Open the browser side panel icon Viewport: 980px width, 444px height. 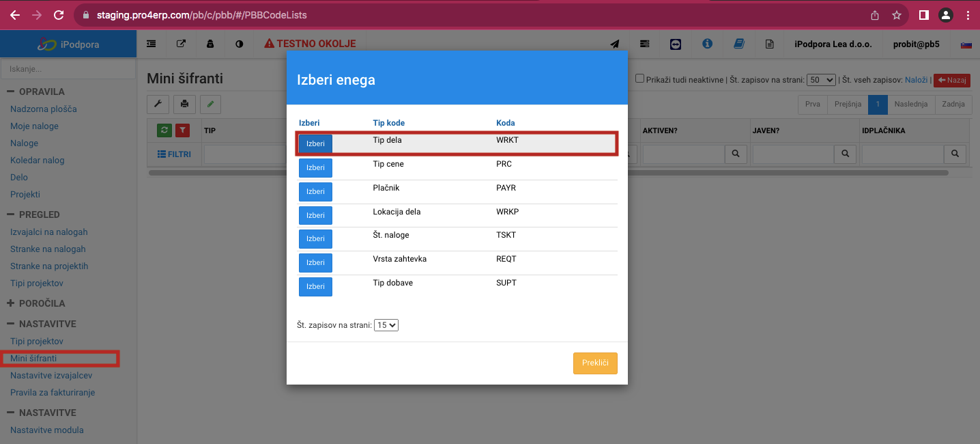click(x=923, y=14)
